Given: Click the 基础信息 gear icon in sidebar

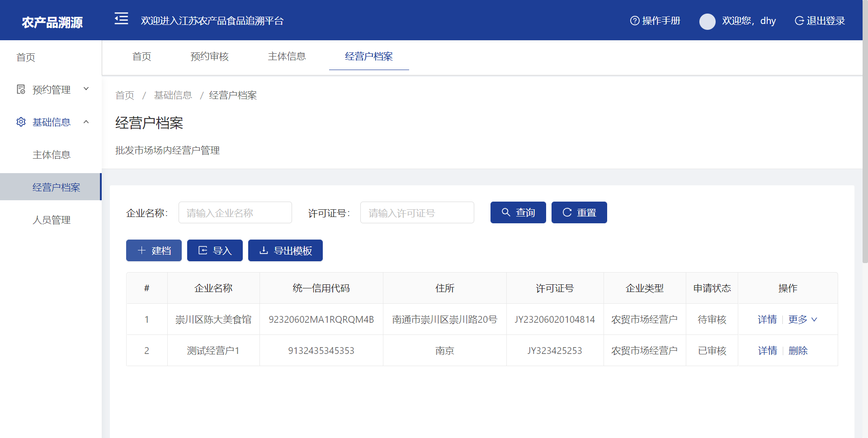Looking at the screenshot, I should (x=21, y=122).
